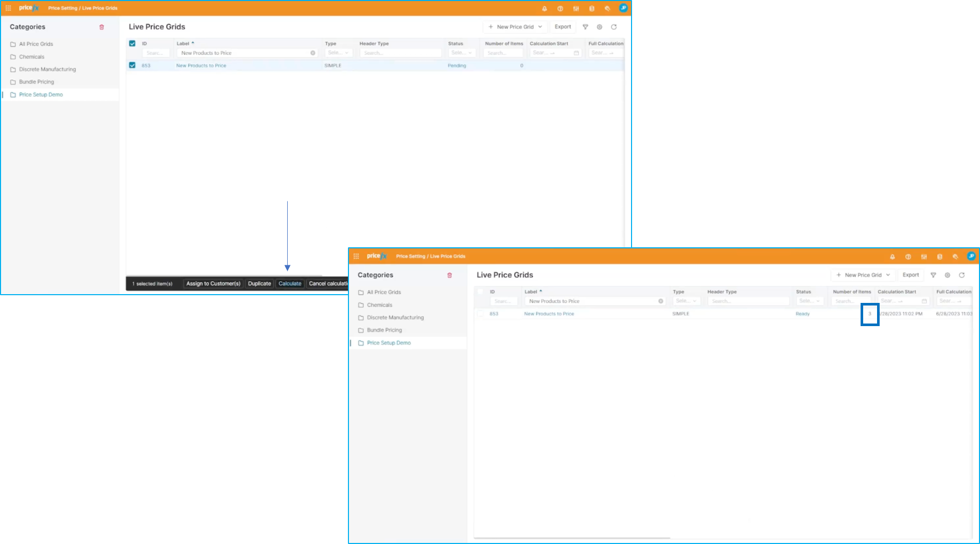The image size is (980, 544).
Task: Clear Label filter text in upper-left window
Action: tap(313, 53)
